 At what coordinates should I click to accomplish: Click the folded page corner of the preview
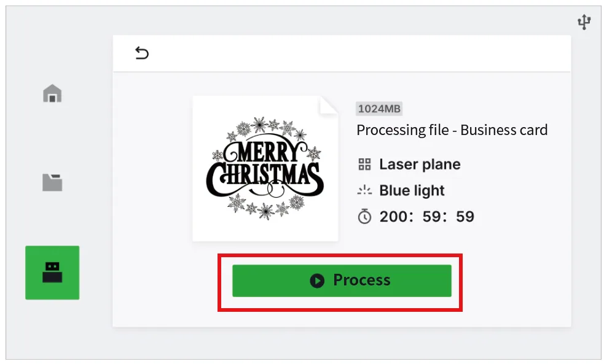click(328, 106)
